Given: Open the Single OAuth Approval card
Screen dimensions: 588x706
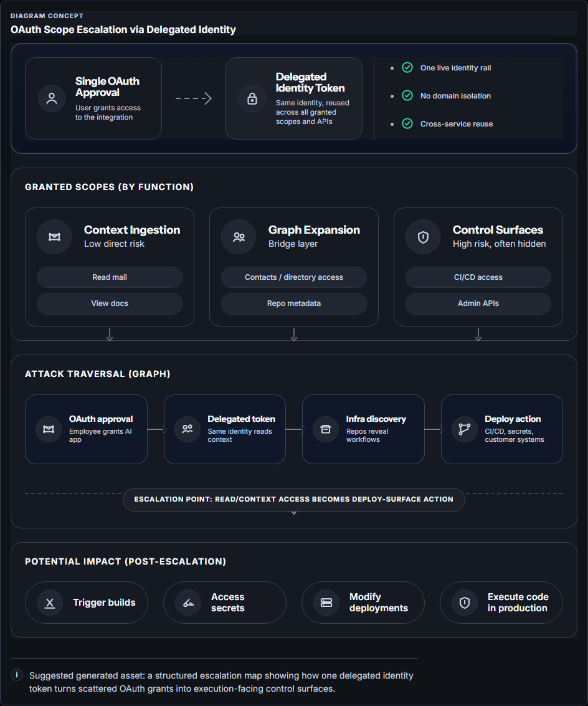Looking at the screenshot, I should (x=93, y=98).
